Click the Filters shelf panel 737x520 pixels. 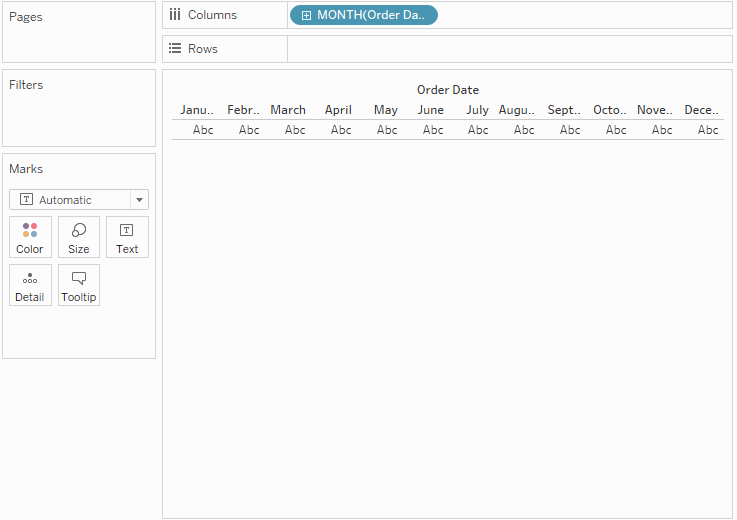pyautogui.click(x=79, y=108)
